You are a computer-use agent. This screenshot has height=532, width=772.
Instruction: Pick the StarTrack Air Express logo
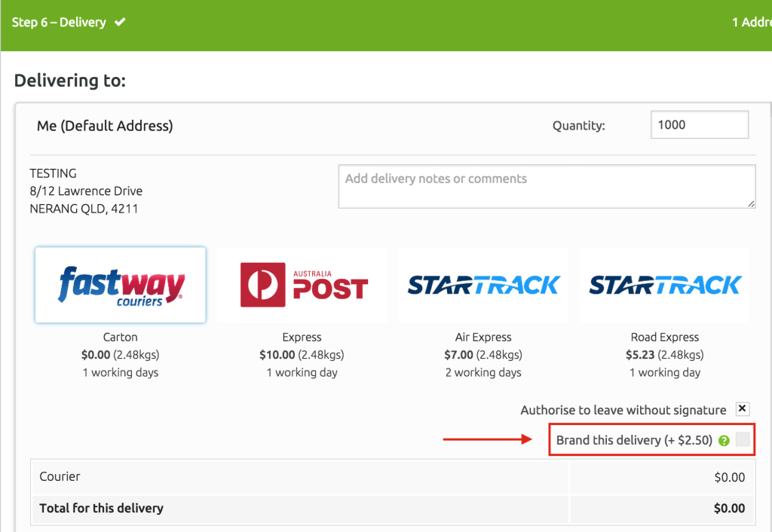[483, 285]
